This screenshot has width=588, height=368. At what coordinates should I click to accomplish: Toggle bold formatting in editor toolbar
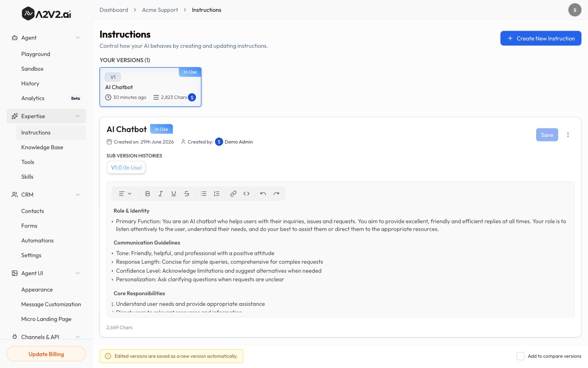click(147, 193)
